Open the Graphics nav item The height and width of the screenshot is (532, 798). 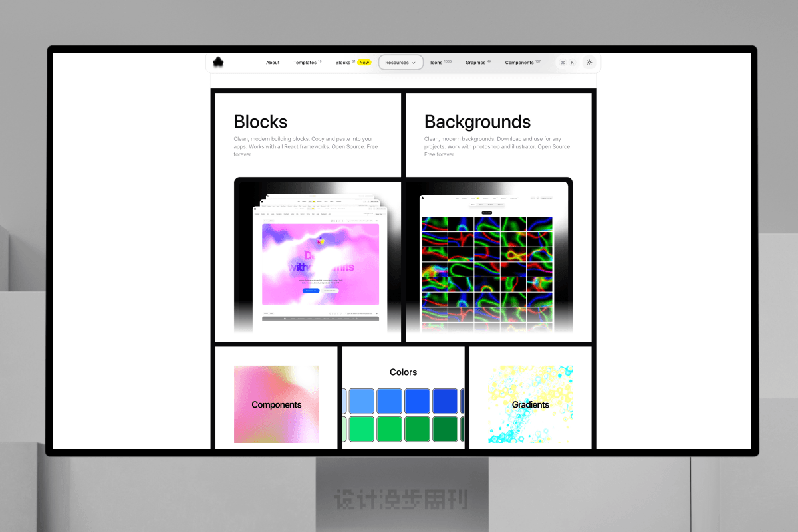tap(475, 63)
